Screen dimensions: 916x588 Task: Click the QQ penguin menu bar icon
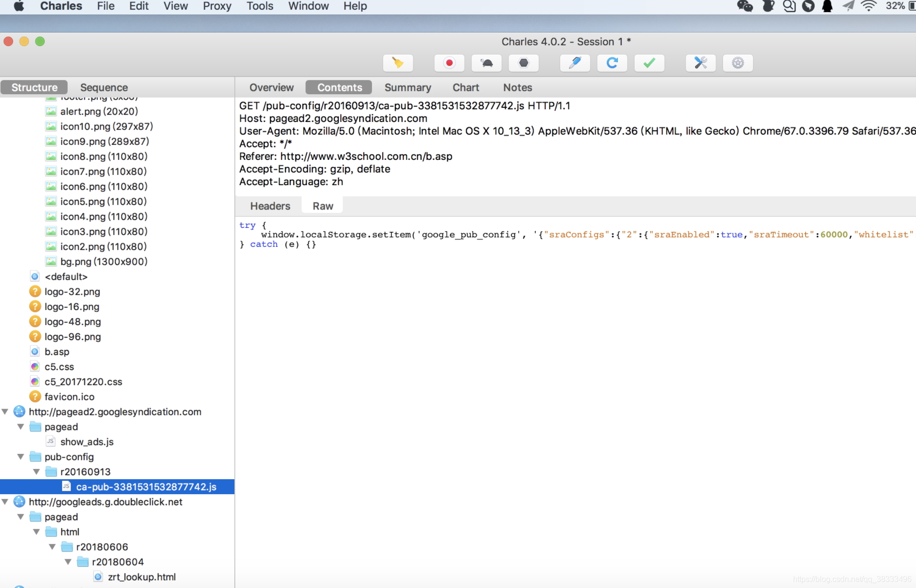click(827, 6)
